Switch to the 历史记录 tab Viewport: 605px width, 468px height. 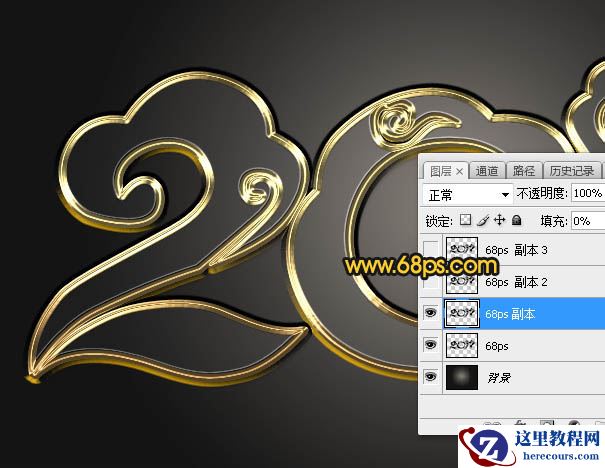coord(572,171)
